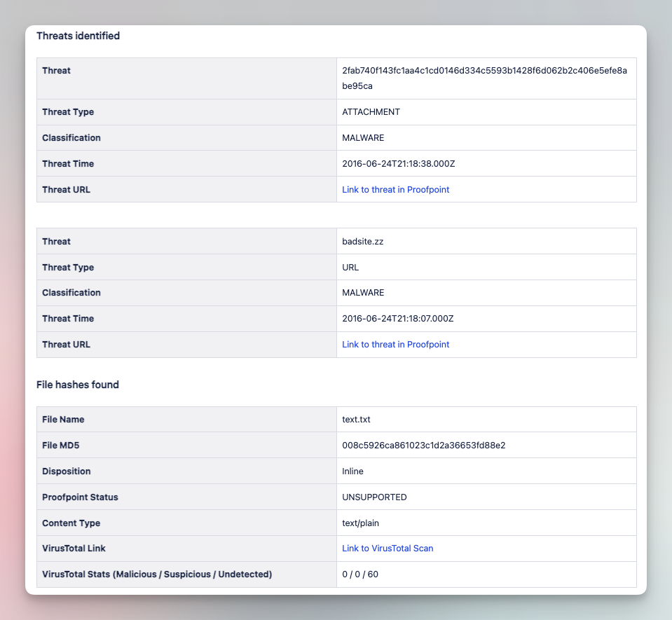Click the File MD5 hash value
The image size is (672, 620).
pyautogui.click(x=423, y=446)
